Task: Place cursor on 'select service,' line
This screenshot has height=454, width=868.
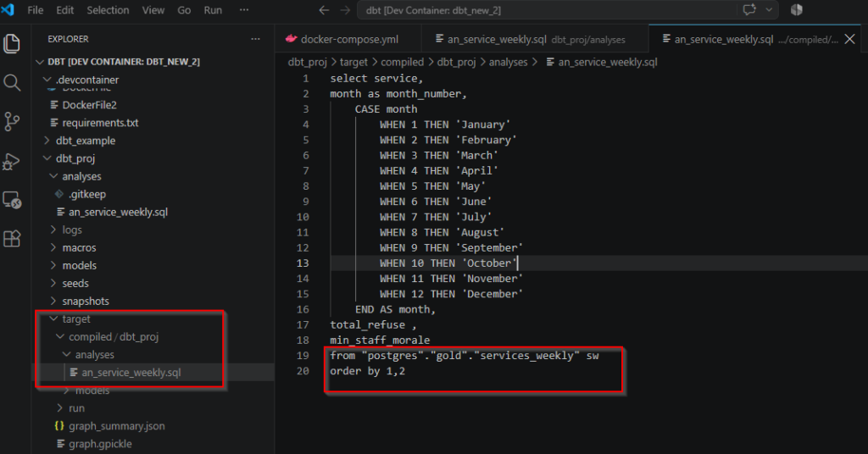Action: (x=376, y=79)
